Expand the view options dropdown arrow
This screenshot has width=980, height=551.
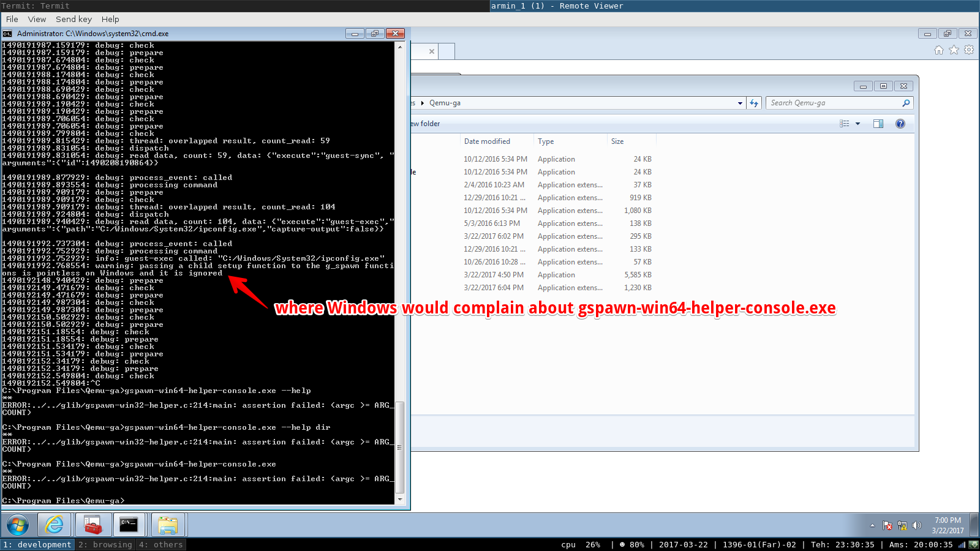858,124
